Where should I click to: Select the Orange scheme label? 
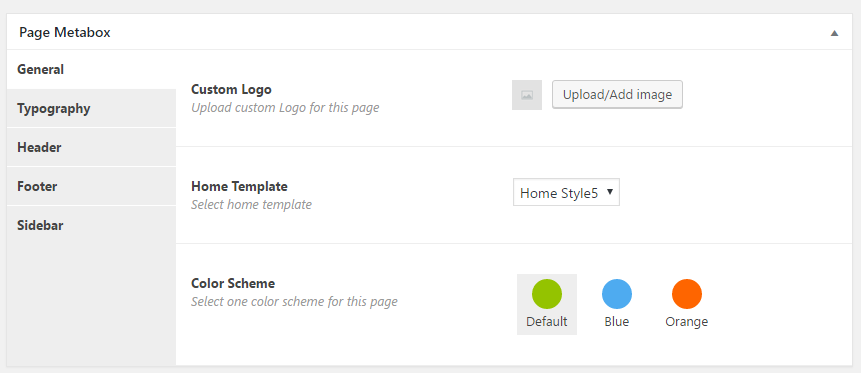[x=686, y=322]
